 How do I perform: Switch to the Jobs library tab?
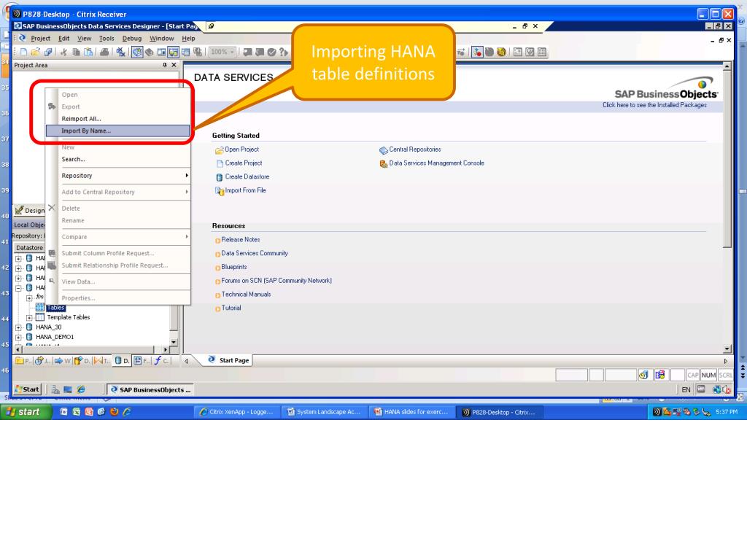(43, 361)
